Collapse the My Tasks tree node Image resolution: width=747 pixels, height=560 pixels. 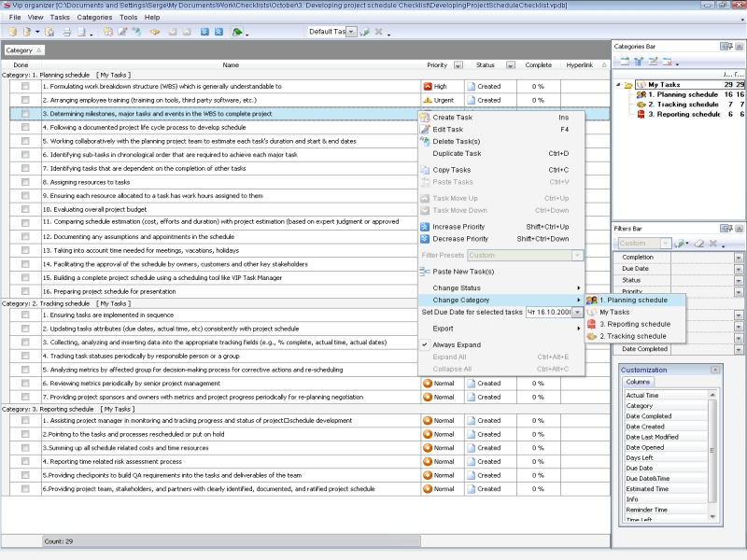(618, 85)
